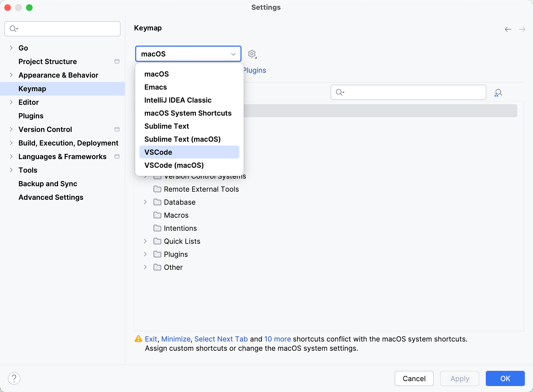533x392 pixels.
Task: Expand the Database tree node
Action: coord(145,202)
